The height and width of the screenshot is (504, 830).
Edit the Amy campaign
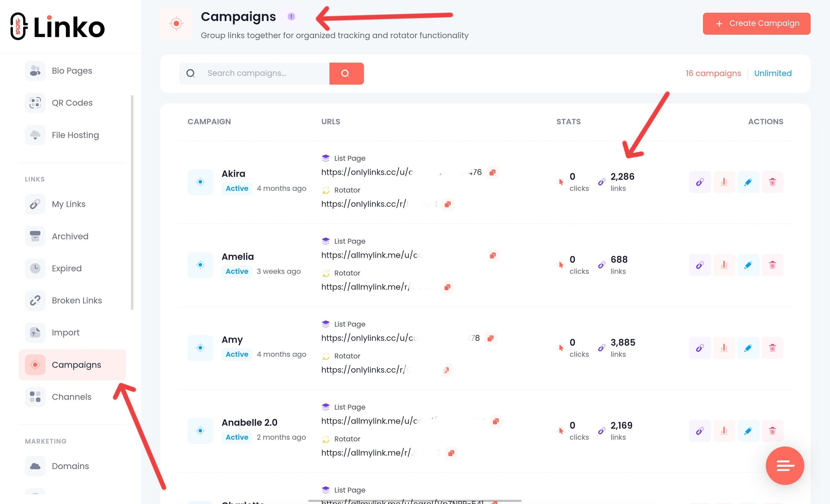[748, 348]
